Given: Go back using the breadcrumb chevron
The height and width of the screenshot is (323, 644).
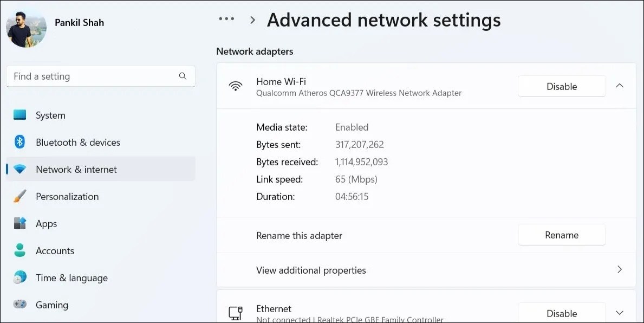Looking at the screenshot, I should (x=252, y=20).
